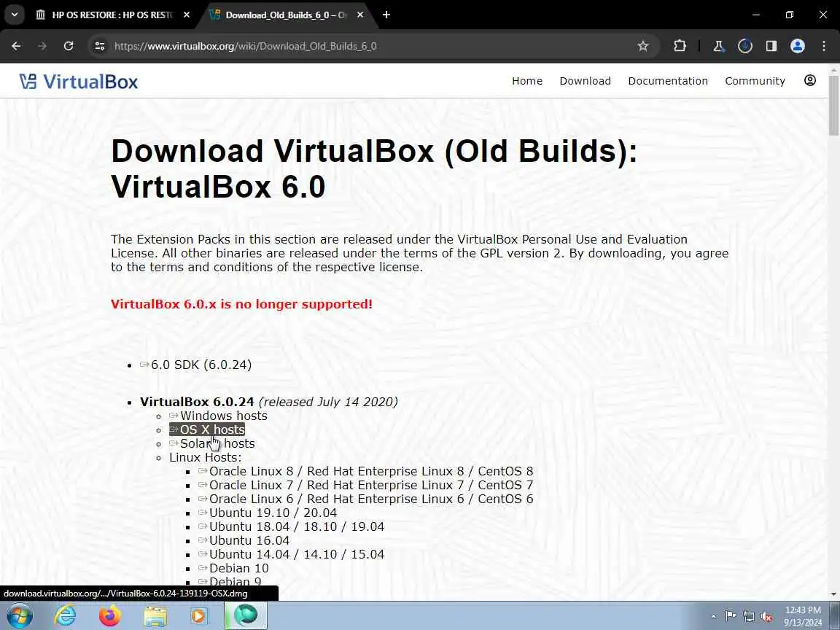840x630 pixels.
Task: Click the circular extension icon in toolbar
Action: [x=745, y=46]
